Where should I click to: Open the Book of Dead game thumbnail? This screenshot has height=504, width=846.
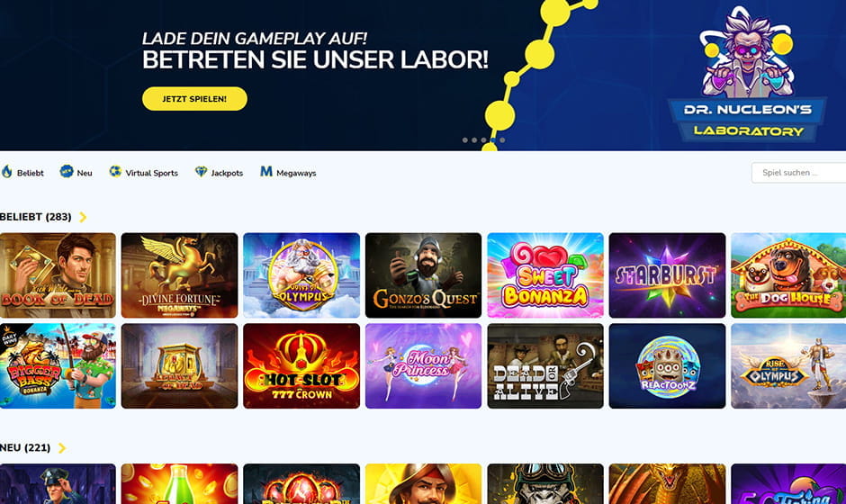coord(58,275)
